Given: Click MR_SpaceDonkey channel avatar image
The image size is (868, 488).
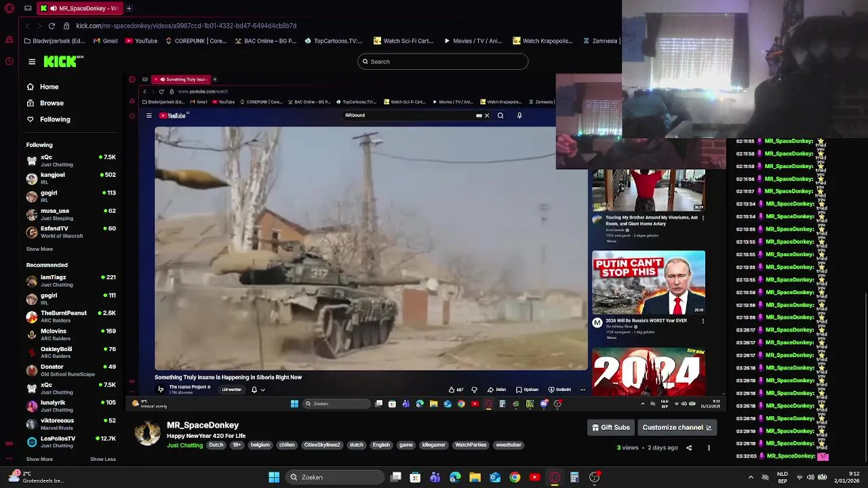Looking at the screenshot, I should pyautogui.click(x=147, y=433).
